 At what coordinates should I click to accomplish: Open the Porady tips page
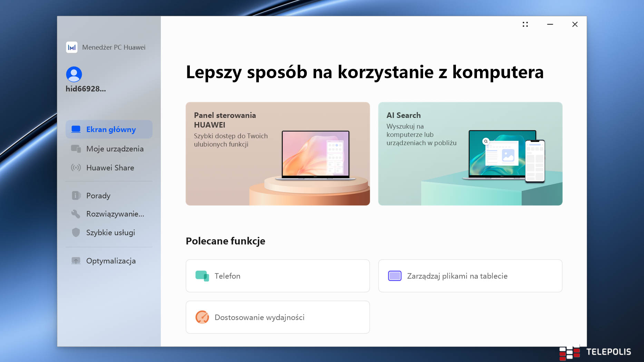[98, 196]
